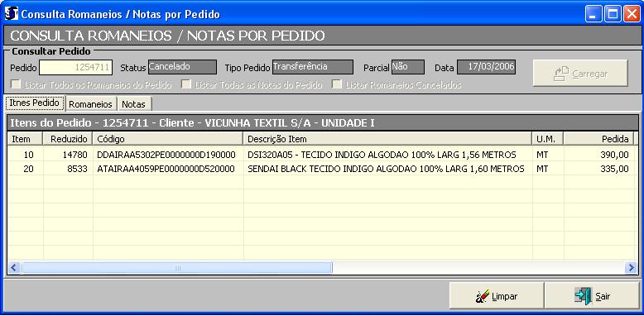This screenshot has width=644, height=316.
Task: Toggle Listar Todas as Notas do Pedido
Action: pos(187,85)
